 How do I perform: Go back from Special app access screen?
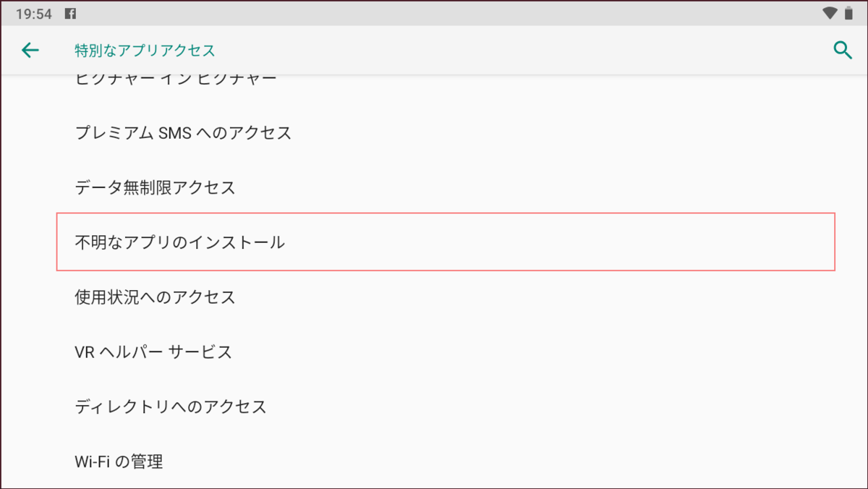(30, 50)
